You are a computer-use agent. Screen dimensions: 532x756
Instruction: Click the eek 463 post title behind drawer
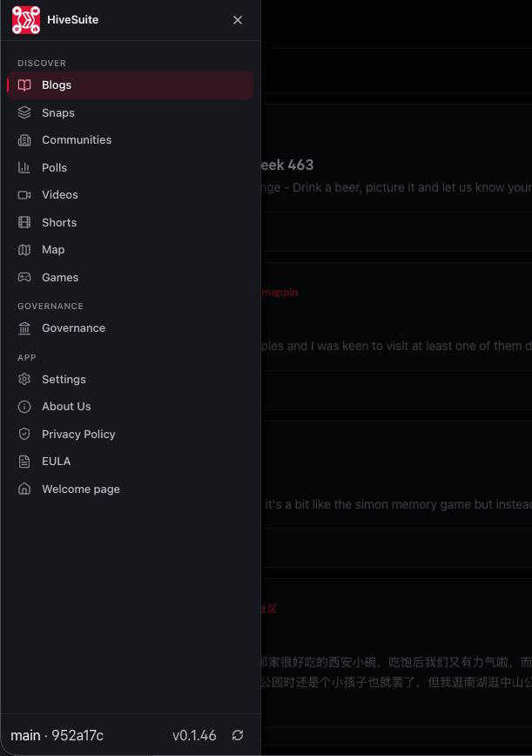click(x=287, y=165)
